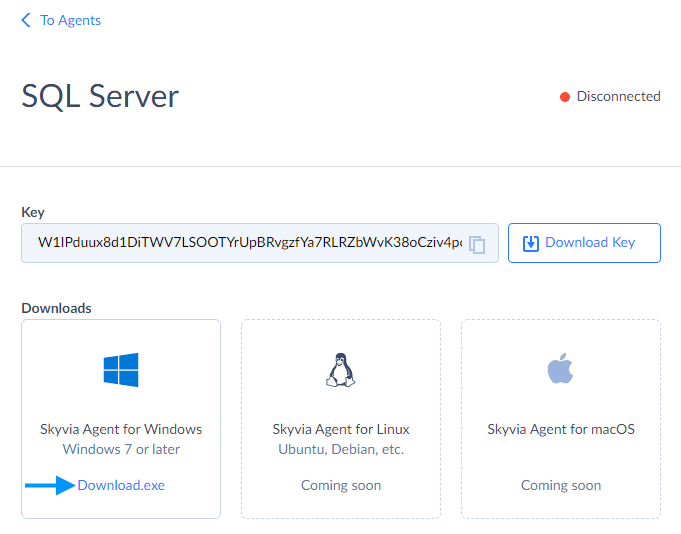This screenshot has width=681, height=534.
Task: Click Coming soon under macOS agent
Action: (561, 485)
